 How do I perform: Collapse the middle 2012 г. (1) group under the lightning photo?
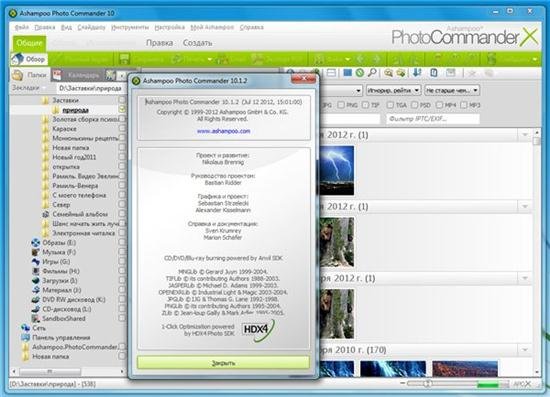point(525,206)
